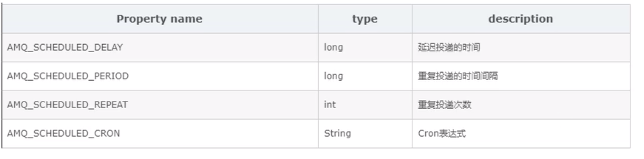Screen dimensions: 644x159
Task: Click the description "重复投递次数"
Action: point(445,105)
